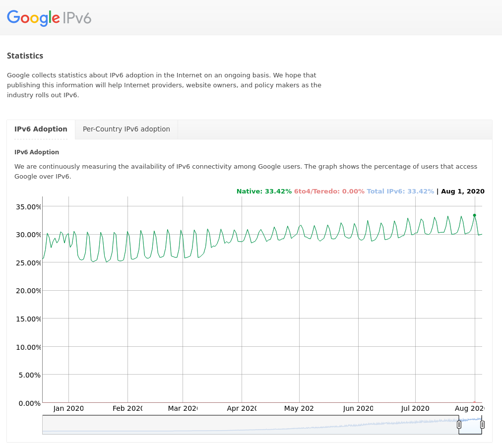This screenshot has width=502, height=448.
Task: Click the 25.00% y-axis label
Action: [28, 263]
